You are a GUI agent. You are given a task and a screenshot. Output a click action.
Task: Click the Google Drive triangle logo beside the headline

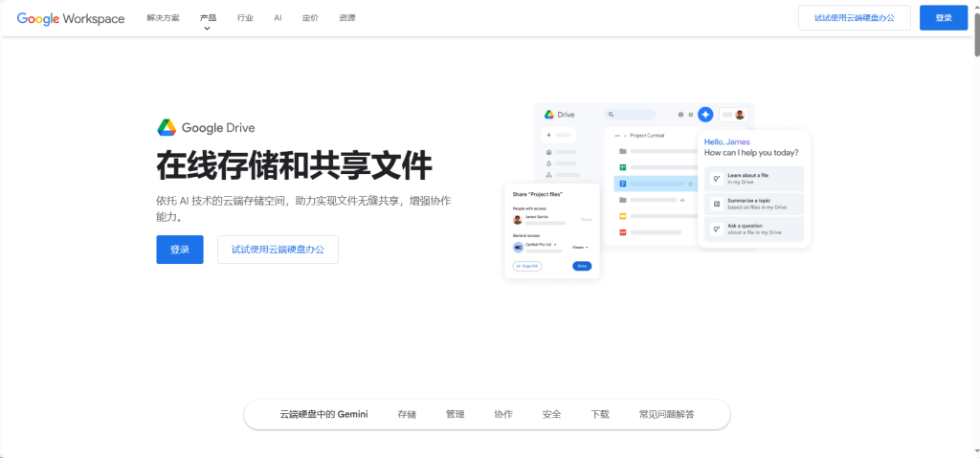pos(167,127)
